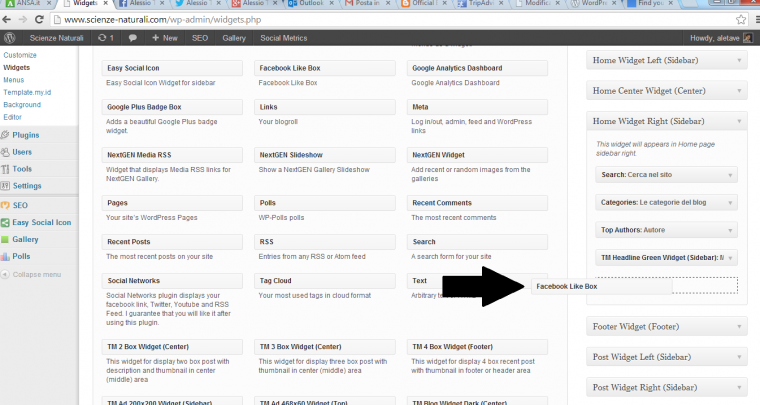Screen dimensions: 760x405
Task: Select NextGEN Slideshow widget
Action: coord(325,155)
